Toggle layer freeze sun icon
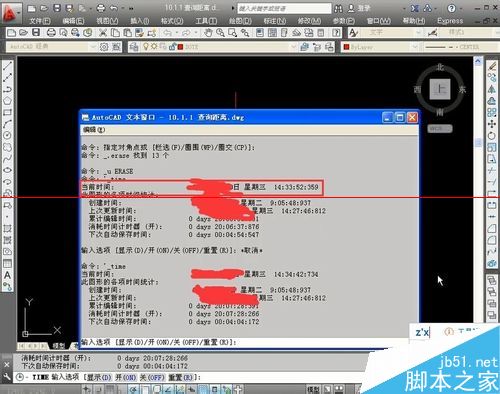The width and height of the screenshot is (500, 394). [154, 47]
